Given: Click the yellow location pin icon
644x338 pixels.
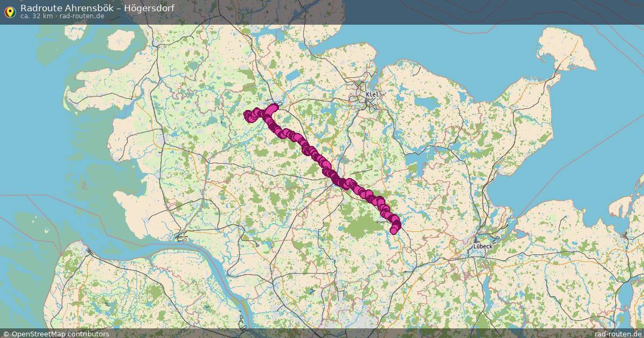Looking at the screenshot, I should coord(10,12).
